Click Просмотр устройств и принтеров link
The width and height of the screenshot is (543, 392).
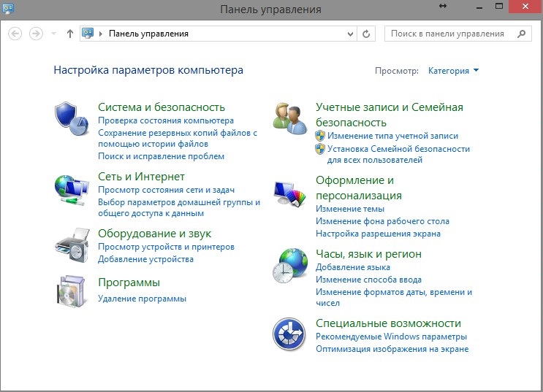(166, 247)
